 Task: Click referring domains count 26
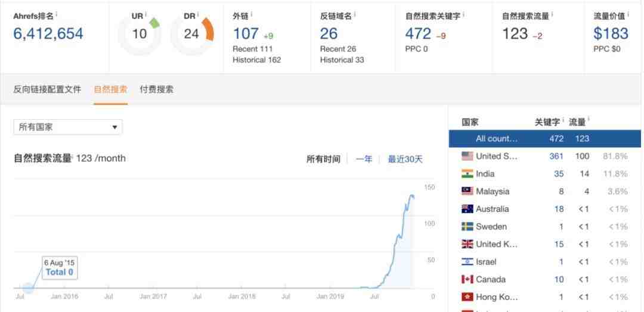329,33
